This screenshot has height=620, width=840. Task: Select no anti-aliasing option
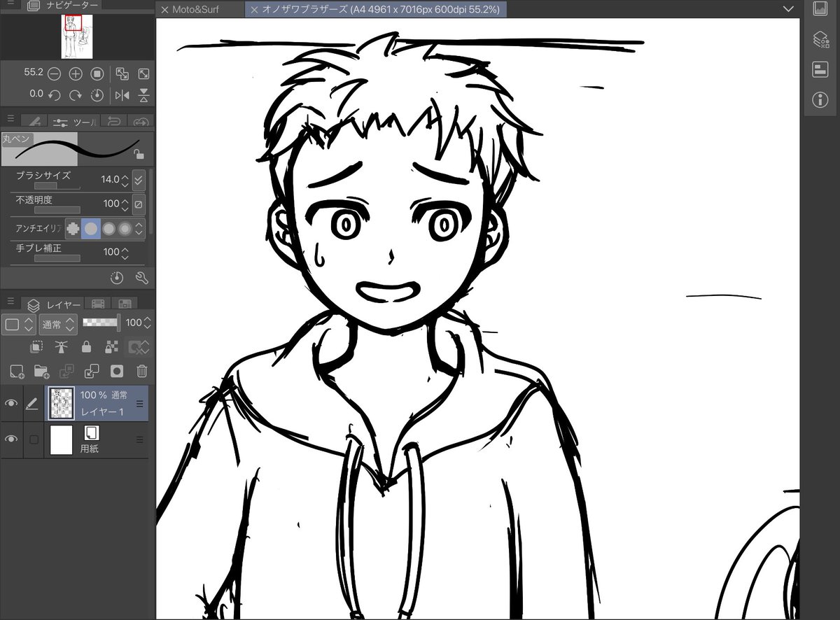tap(73, 228)
